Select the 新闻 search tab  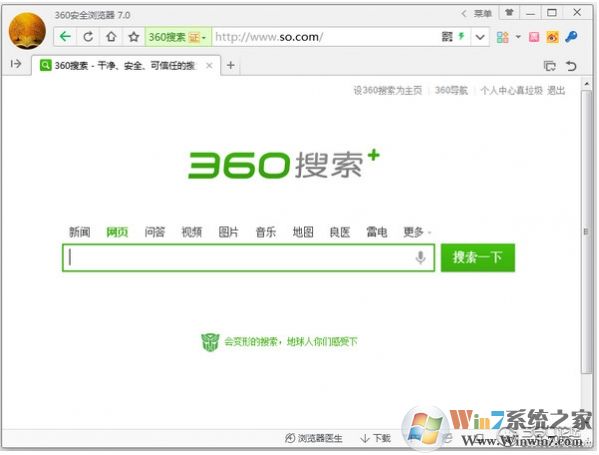click(x=79, y=232)
